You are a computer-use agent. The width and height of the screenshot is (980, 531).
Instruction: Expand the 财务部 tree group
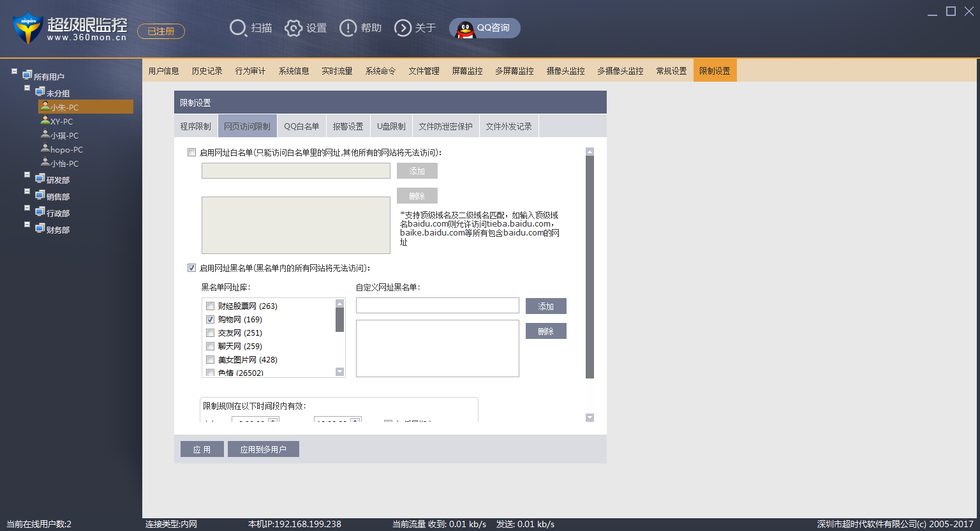coord(27,225)
